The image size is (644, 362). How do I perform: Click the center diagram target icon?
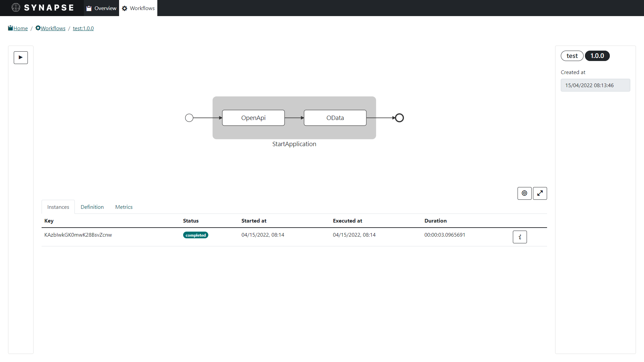[x=524, y=193]
